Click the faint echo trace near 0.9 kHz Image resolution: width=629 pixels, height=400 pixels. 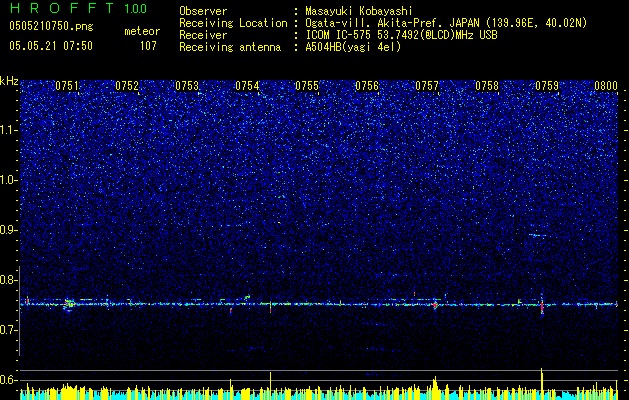(x=538, y=235)
